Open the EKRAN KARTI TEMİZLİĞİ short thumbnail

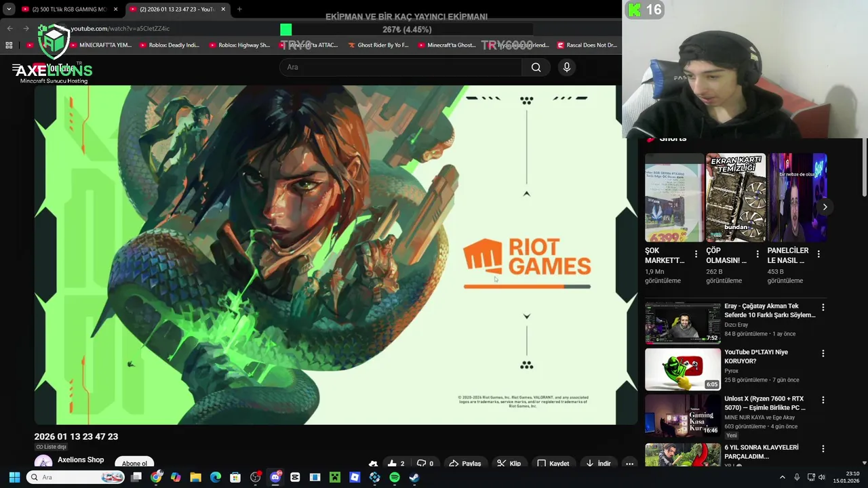click(x=736, y=197)
